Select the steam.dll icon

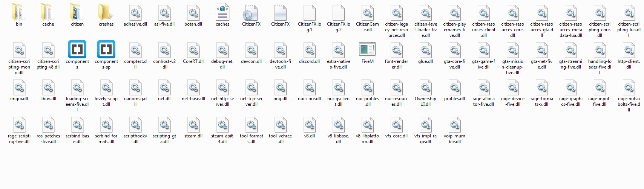click(193, 124)
